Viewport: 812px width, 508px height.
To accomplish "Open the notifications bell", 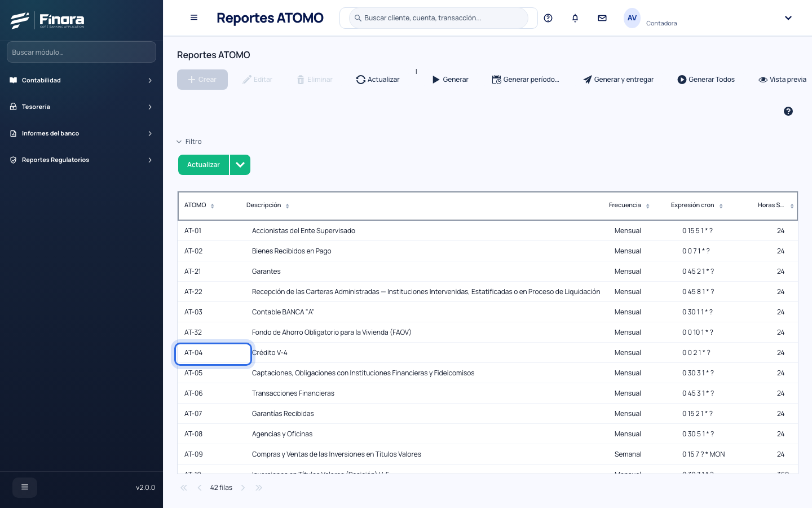I will (575, 18).
